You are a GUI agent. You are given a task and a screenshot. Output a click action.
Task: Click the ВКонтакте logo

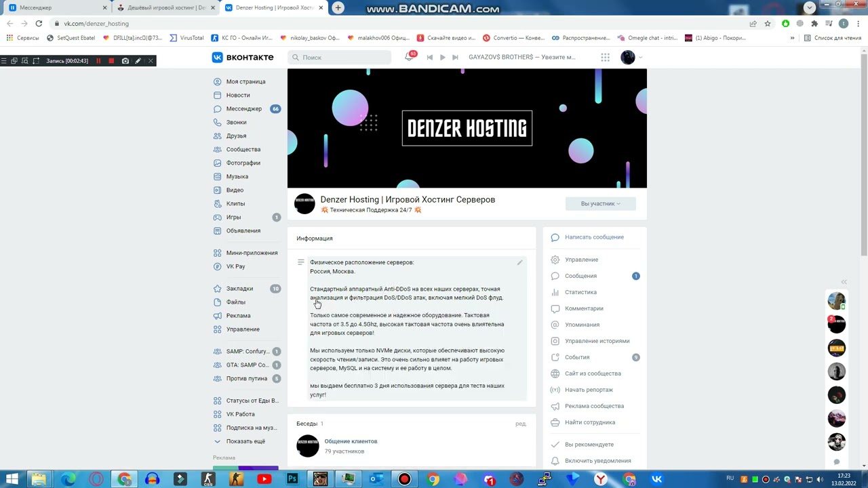click(x=242, y=58)
